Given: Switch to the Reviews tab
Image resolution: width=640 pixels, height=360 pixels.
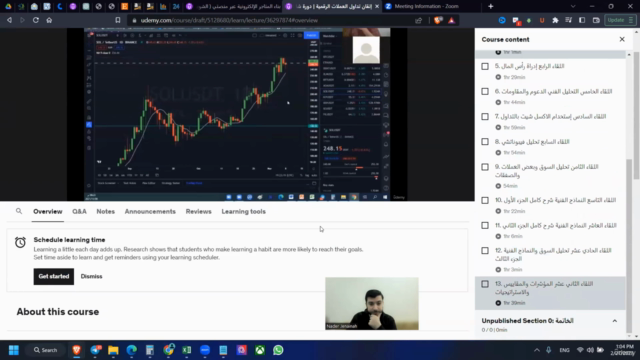Looking at the screenshot, I should pyautogui.click(x=198, y=211).
